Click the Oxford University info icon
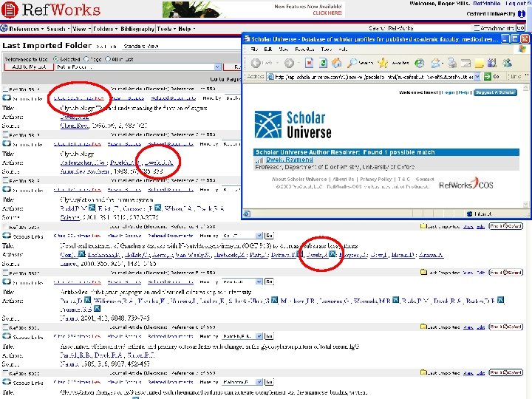The height and width of the screenshot is (399, 532). (521, 14)
